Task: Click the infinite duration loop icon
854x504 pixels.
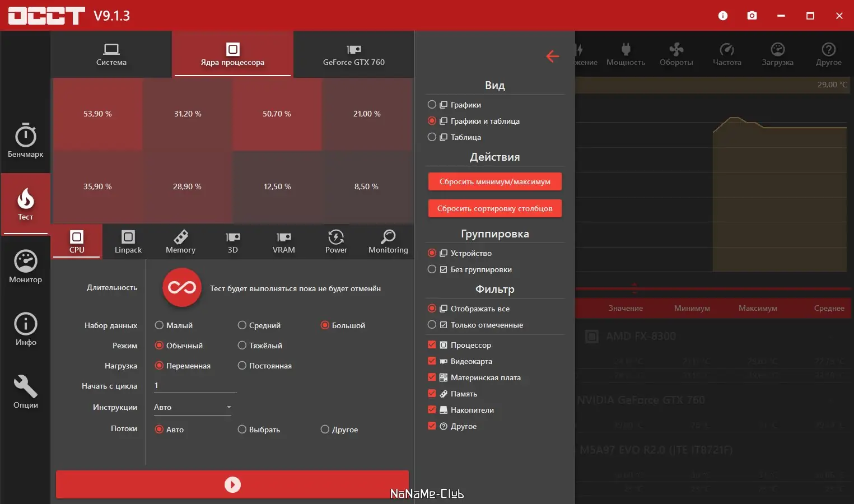Action: point(182,288)
